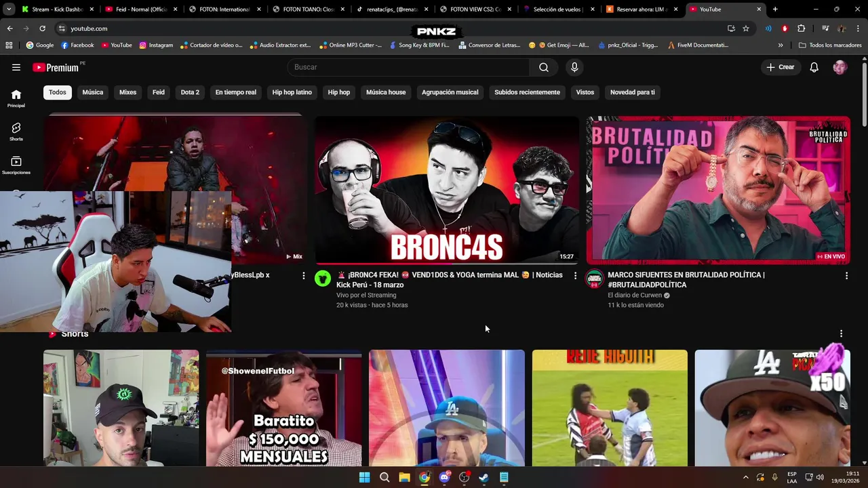Open Steam from the taskbar

(484, 477)
